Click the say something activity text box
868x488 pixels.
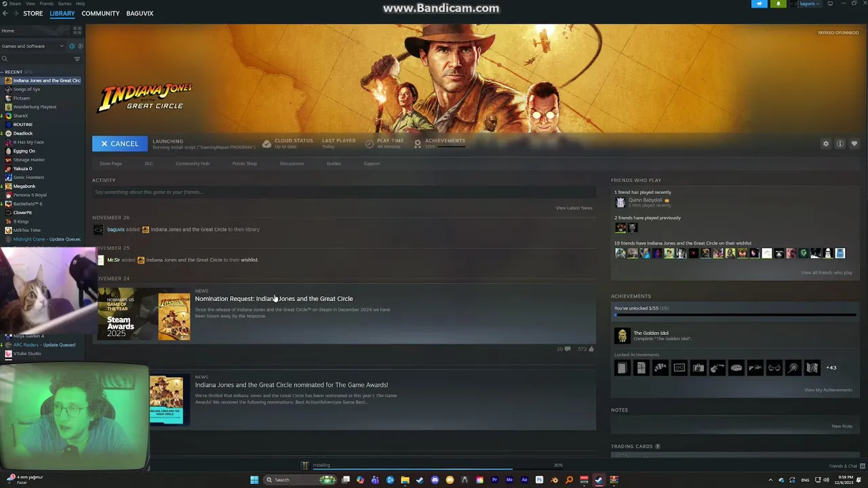(x=344, y=192)
